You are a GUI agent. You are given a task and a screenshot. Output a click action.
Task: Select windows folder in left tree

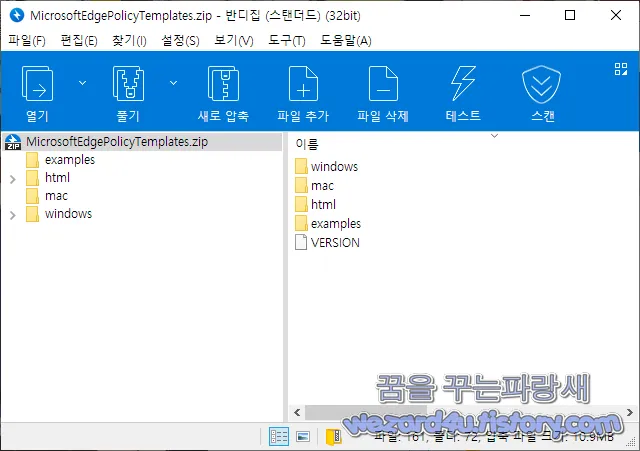coord(69,214)
